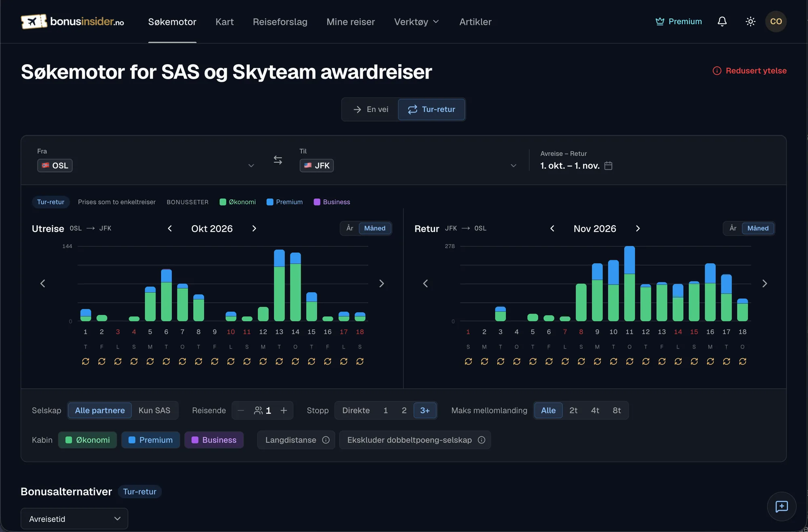Open the Avreisetid sort dropdown
Image resolution: width=808 pixels, height=532 pixels.
[74, 519]
